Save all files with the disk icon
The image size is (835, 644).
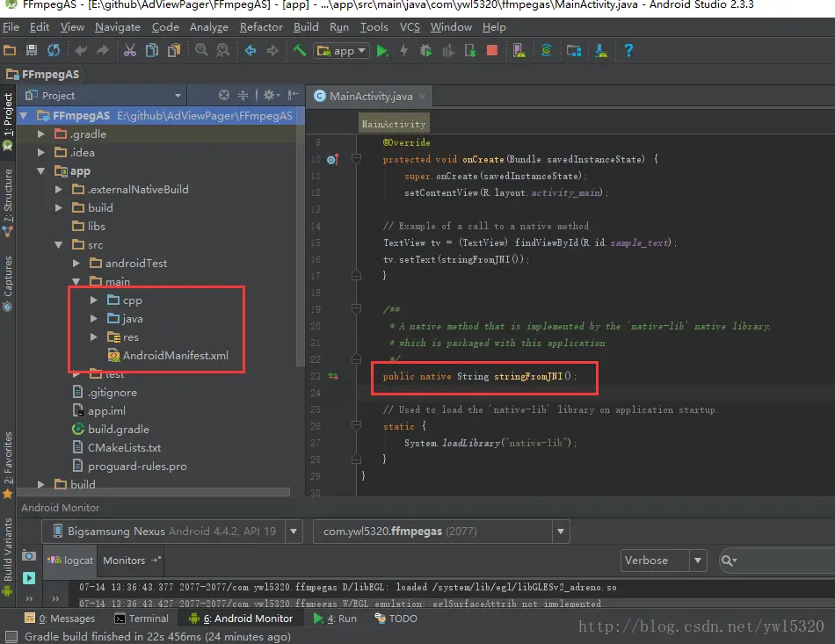[x=32, y=51]
